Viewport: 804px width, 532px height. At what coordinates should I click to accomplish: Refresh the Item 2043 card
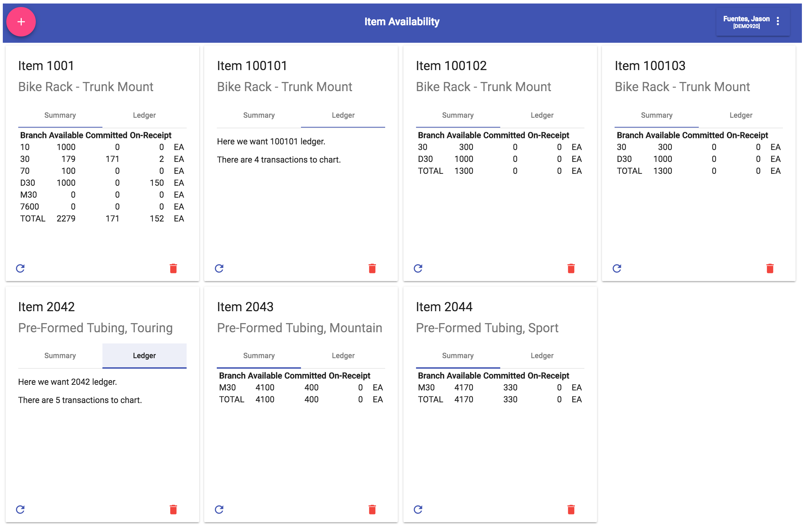[219, 510]
